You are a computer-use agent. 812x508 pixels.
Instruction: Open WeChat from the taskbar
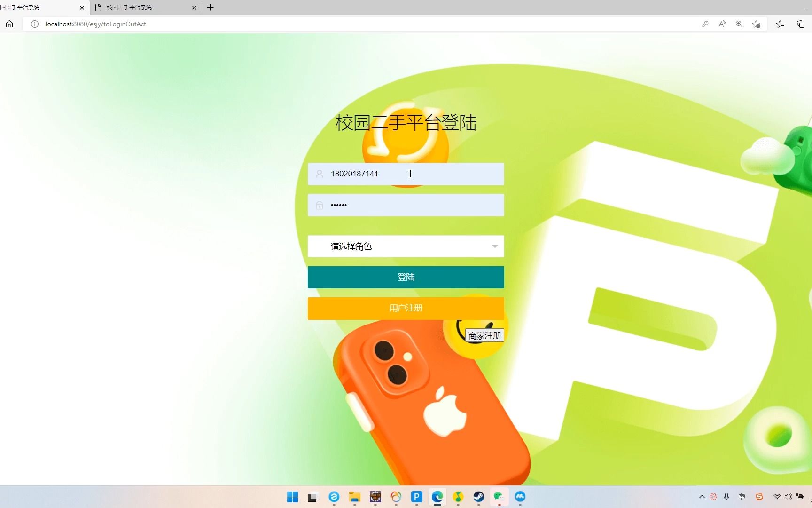click(x=499, y=497)
